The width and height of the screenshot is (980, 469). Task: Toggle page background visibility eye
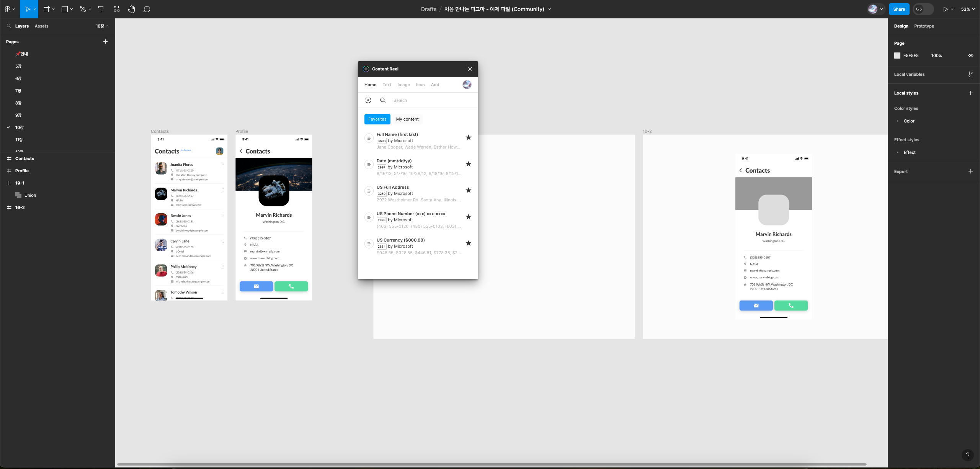point(970,56)
